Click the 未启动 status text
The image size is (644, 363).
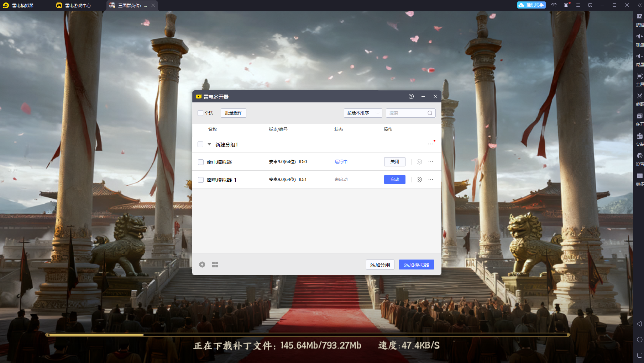pos(341,180)
